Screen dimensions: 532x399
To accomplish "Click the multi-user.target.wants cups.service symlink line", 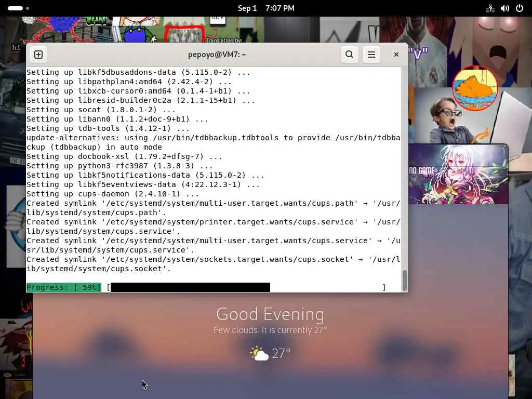I will (x=214, y=245).
